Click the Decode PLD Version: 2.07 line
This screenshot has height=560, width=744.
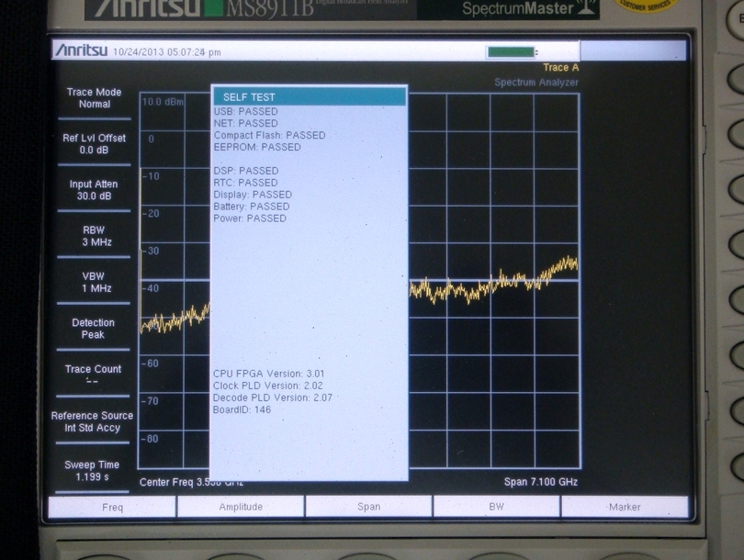[x=273, y=398]
